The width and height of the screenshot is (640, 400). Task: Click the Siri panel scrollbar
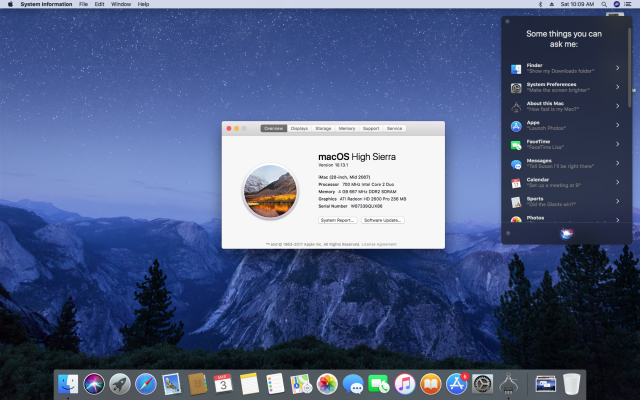tap(630, 67)
